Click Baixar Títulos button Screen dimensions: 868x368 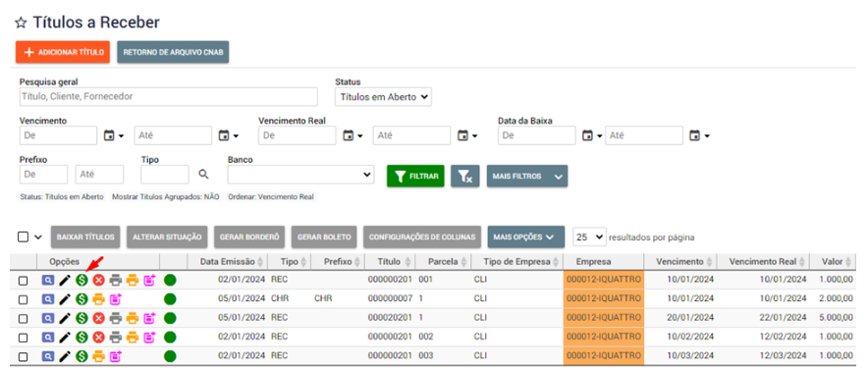85,237
